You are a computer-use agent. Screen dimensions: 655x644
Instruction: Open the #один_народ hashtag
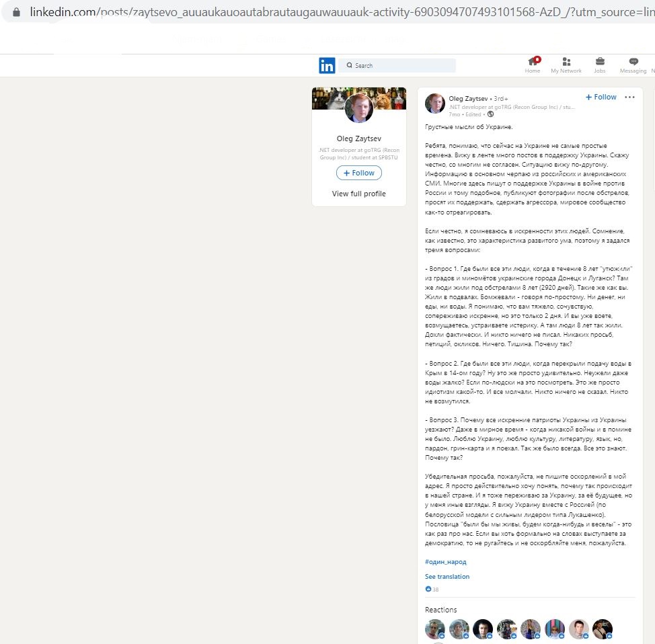445,562
